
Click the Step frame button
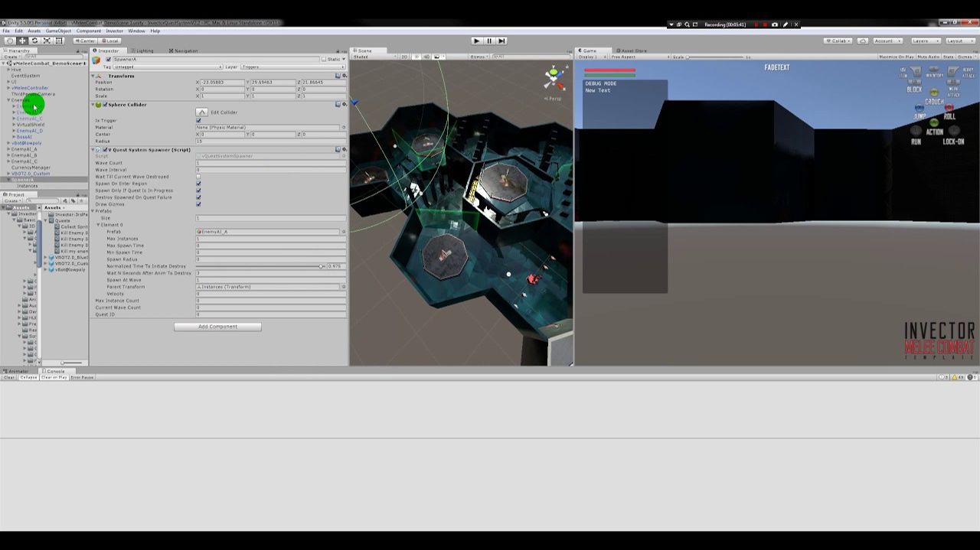click(x=501, y=41)
